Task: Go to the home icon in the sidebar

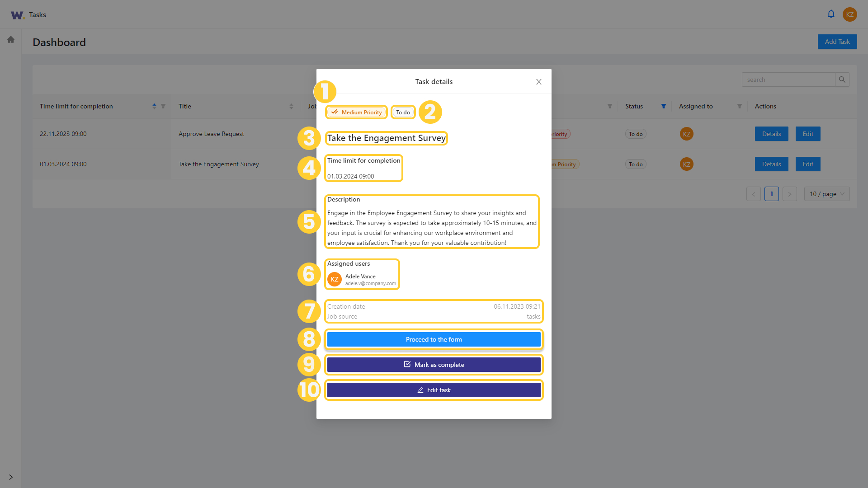Action: (x=11, y=39)
